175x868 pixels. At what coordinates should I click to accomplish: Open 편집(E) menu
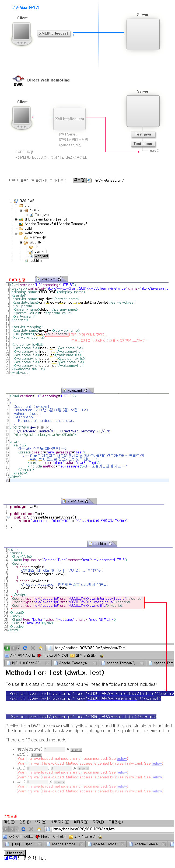tap(25, 822)
